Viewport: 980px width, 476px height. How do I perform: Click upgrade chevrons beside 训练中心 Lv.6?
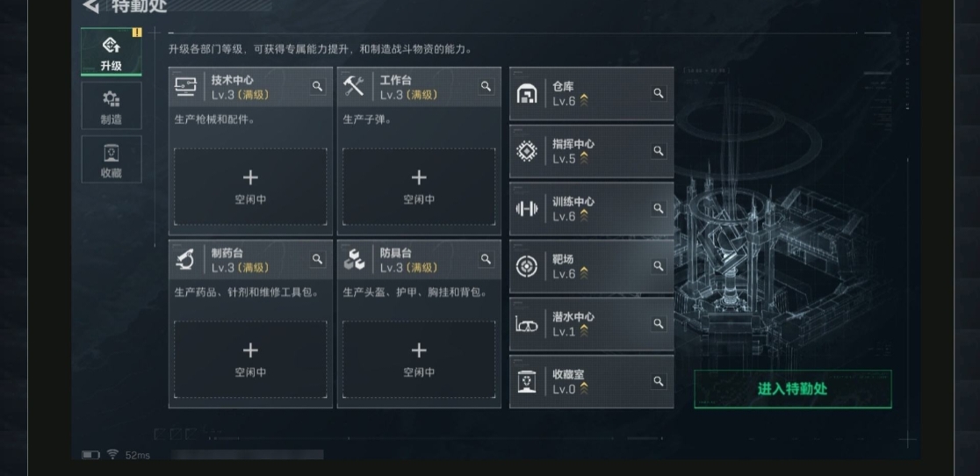584,216
